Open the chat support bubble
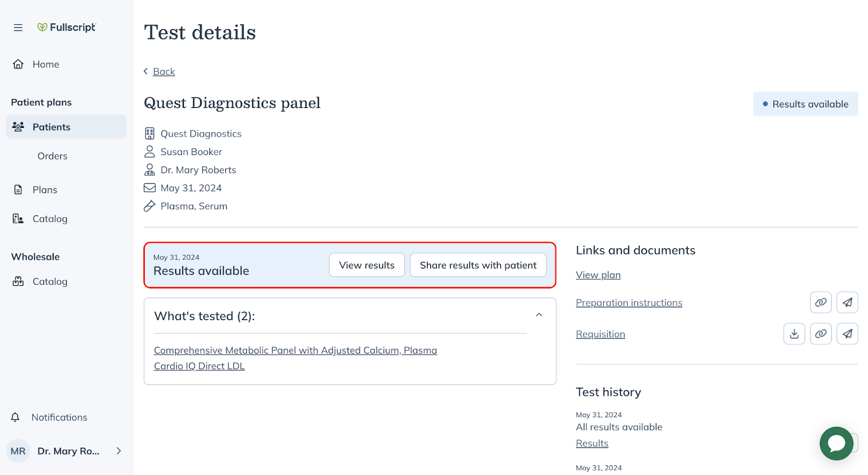 tap(836, 444)
